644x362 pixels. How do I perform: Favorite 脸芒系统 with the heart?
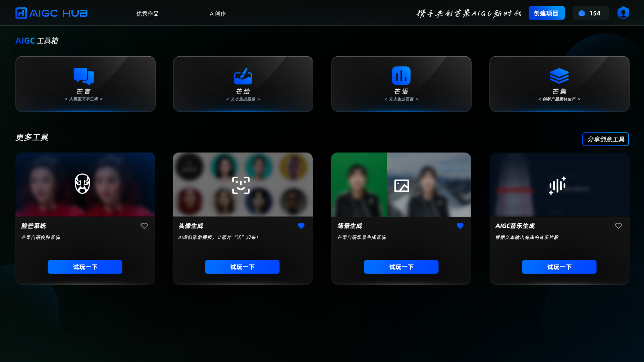[144, 226]
